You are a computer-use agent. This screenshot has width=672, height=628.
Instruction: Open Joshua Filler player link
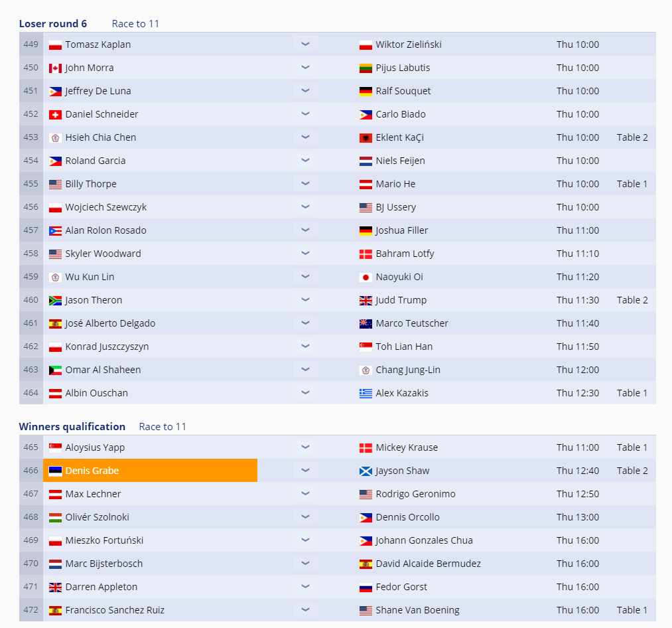pyautogui.click(x=401, y=230)
